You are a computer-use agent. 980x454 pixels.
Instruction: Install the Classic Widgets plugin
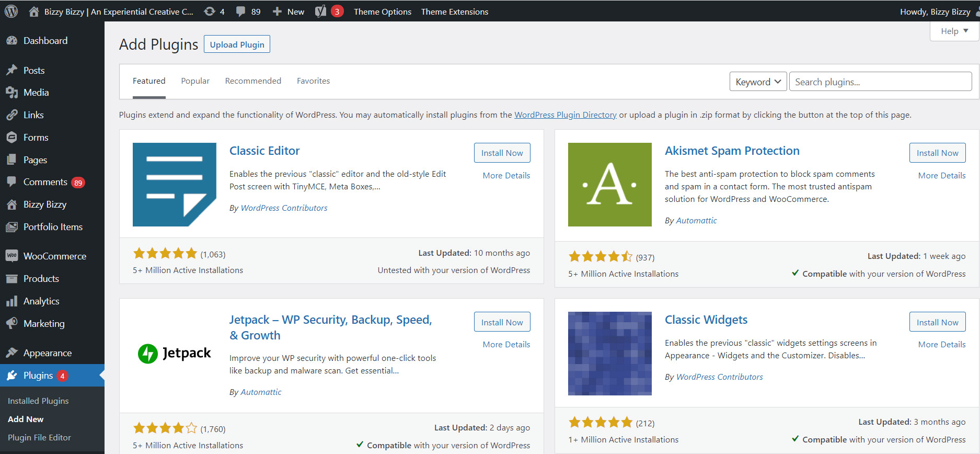point(938,322)
